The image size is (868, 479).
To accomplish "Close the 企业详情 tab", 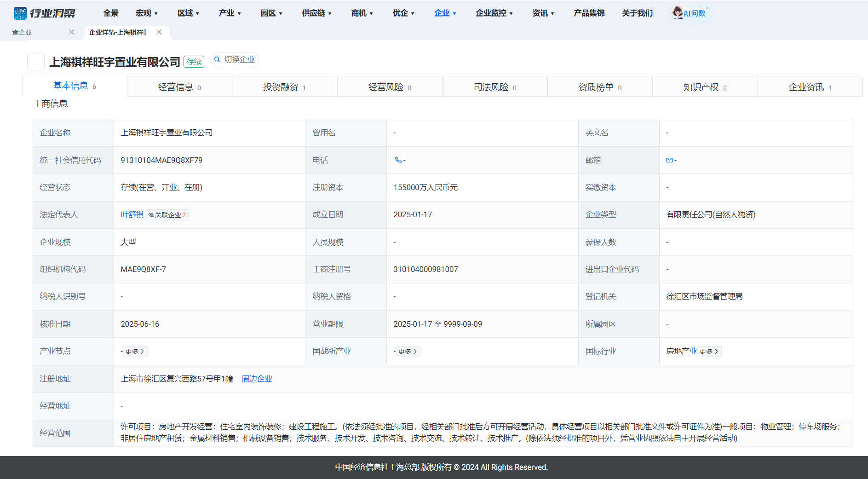I will tap(159, 32).
